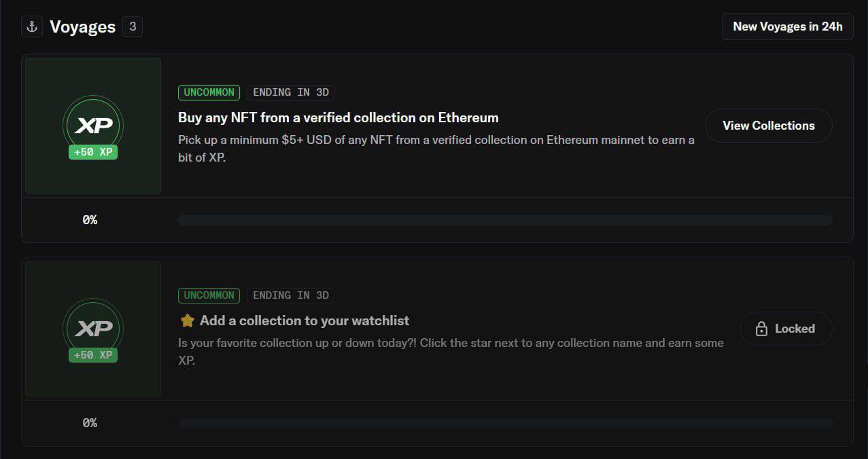This screenshot has height=459, width=868.
Task: Click New Voyages in 24h button
Action: (787, 26)
